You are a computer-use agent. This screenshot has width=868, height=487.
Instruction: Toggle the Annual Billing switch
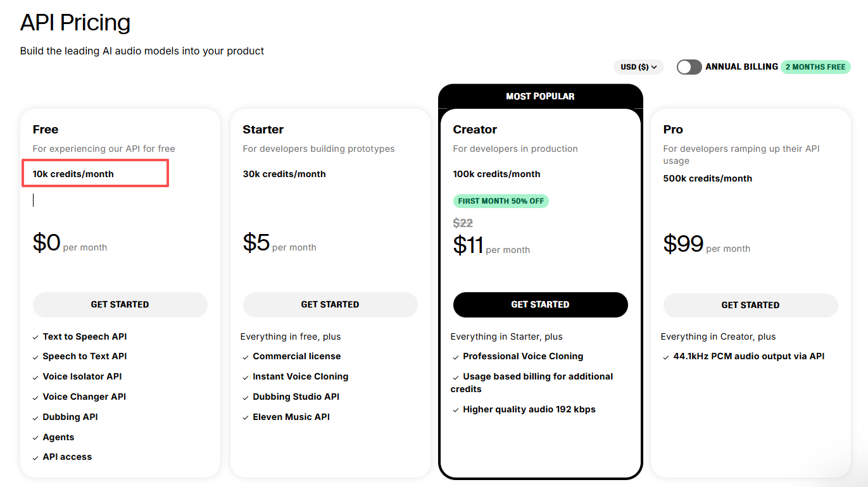coord(689,67)
